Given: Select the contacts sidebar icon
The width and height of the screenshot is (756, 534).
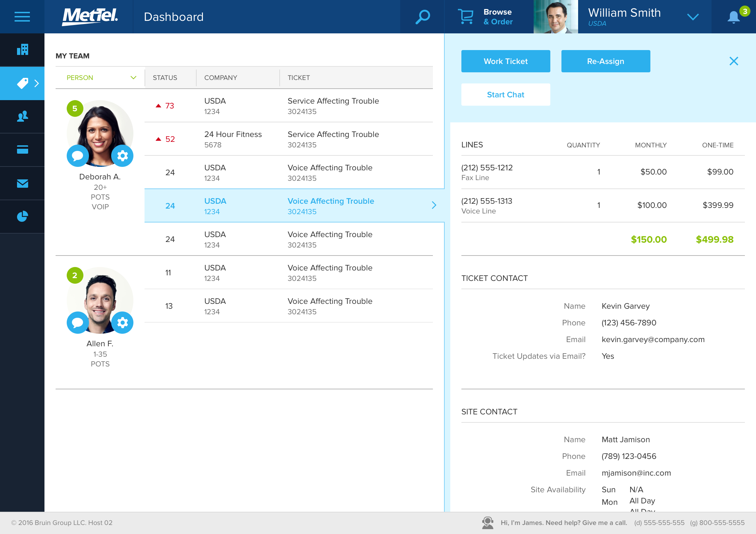Looking at the screenshot, I should [22, 116].
